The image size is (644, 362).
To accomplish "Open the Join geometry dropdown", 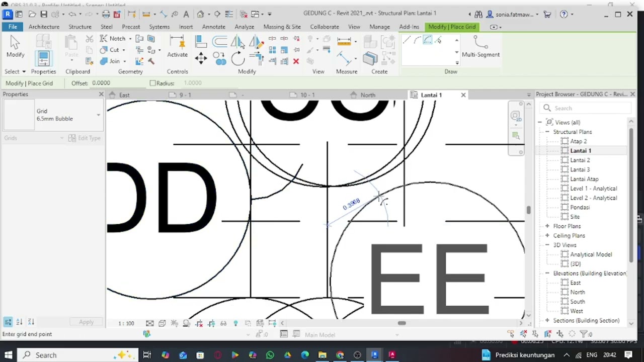I will point(124,61).
